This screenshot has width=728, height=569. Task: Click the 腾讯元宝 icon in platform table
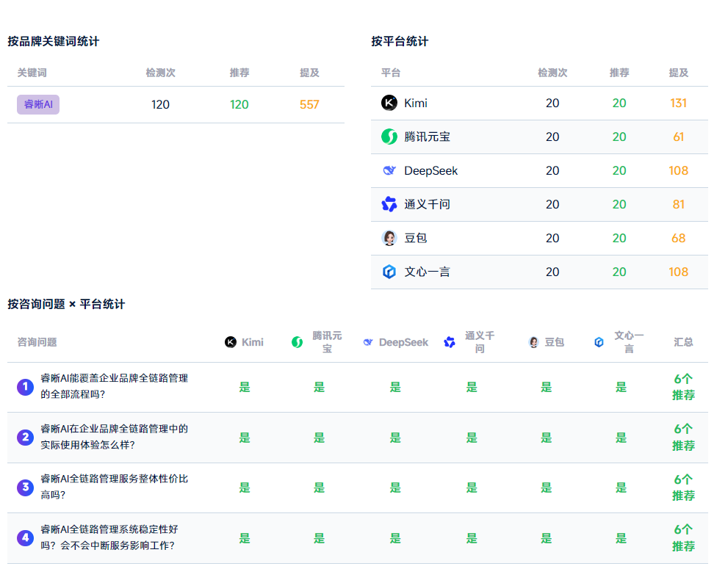(389, 137)
